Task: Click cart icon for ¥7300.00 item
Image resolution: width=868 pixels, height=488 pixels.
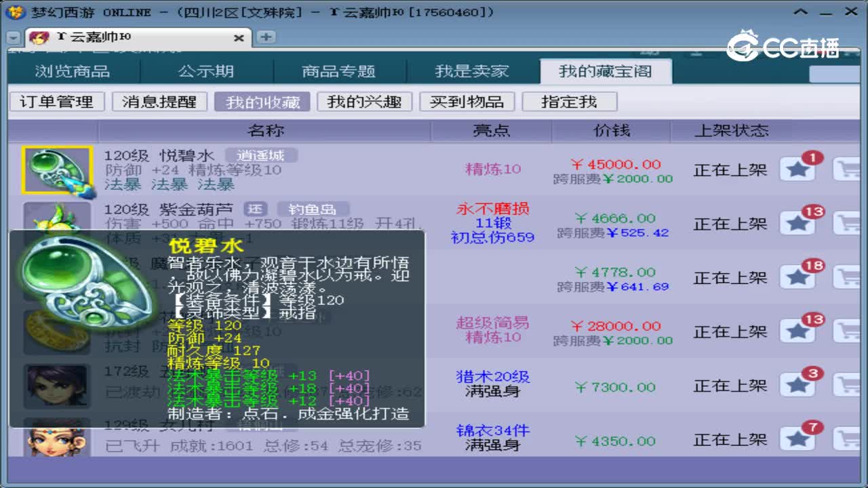Action: pyautogui.click(x=848, y=386)
